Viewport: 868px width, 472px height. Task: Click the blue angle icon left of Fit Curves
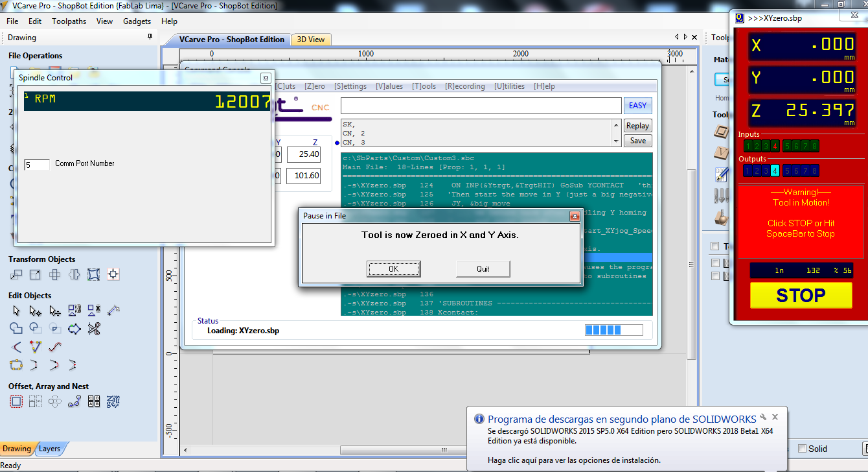pos(16,347)
